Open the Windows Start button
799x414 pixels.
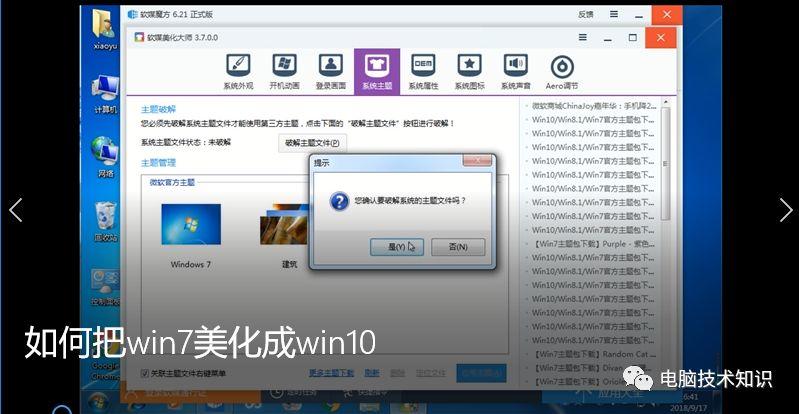tap(99, 401)
